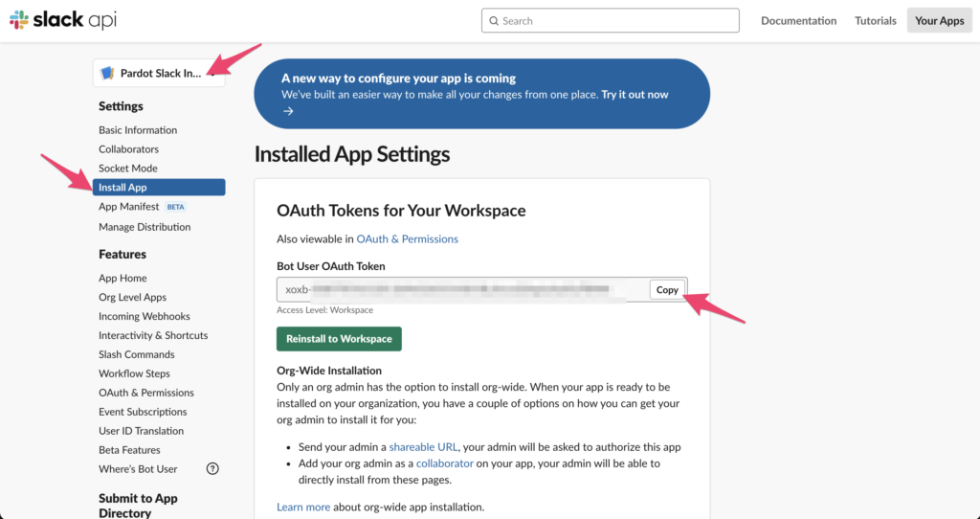Open the Pardot Slack app selector dropdown
The image size is (980, 519).
click(x=159, y=73)
